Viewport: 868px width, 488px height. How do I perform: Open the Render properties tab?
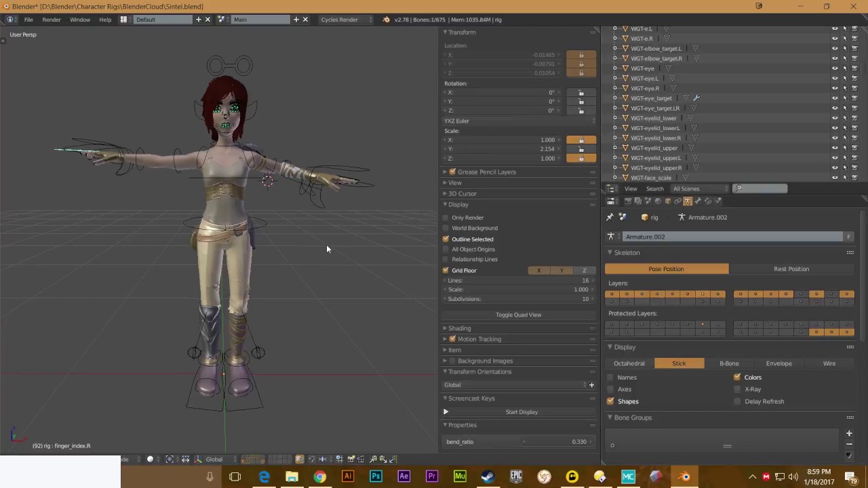628,201
